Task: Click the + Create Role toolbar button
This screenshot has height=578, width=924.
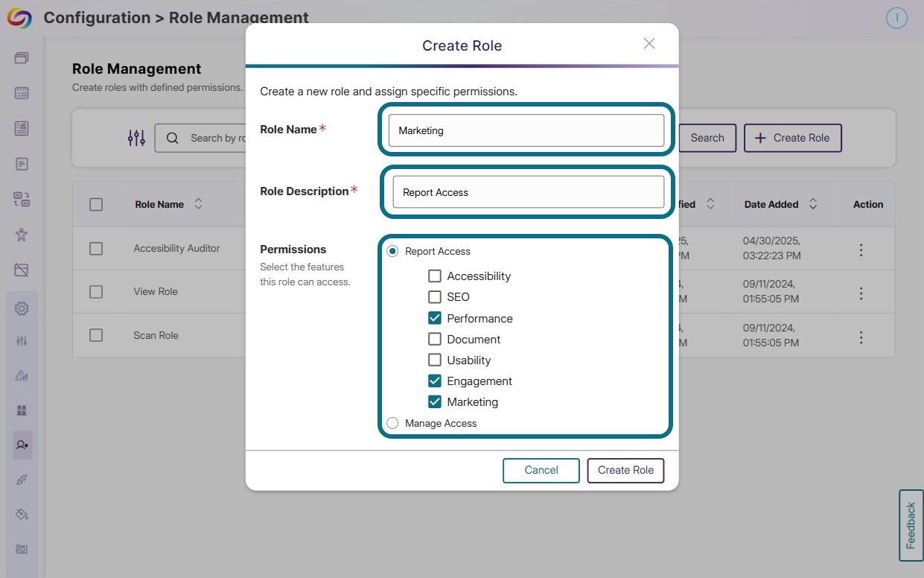Action: click(x=793, y=138)
